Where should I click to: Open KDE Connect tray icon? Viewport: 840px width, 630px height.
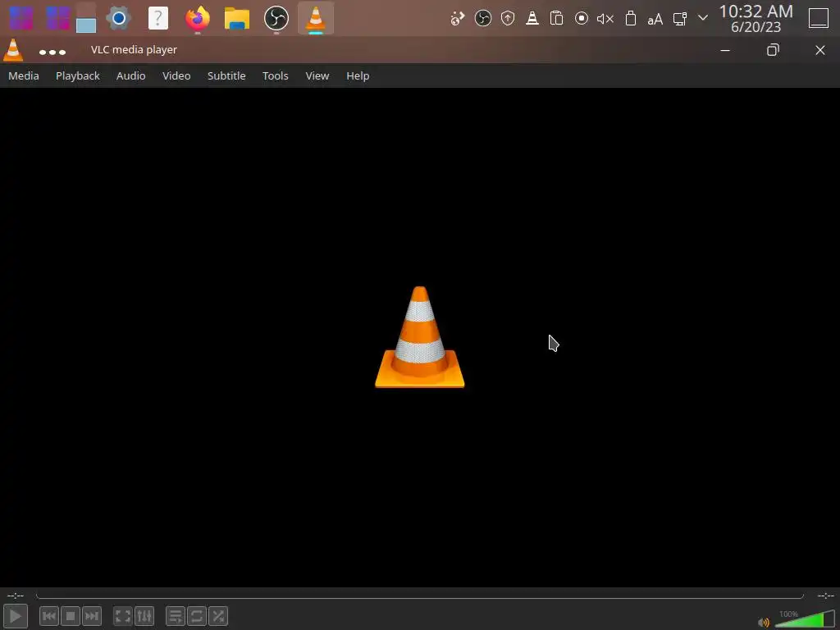pyautogui.click(x=458, y=18)
